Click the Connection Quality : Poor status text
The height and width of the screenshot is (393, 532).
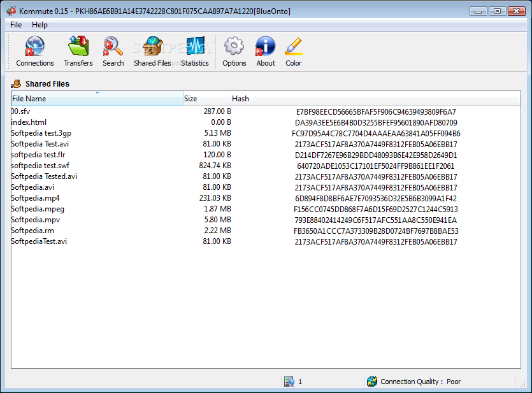pos(421,382)
